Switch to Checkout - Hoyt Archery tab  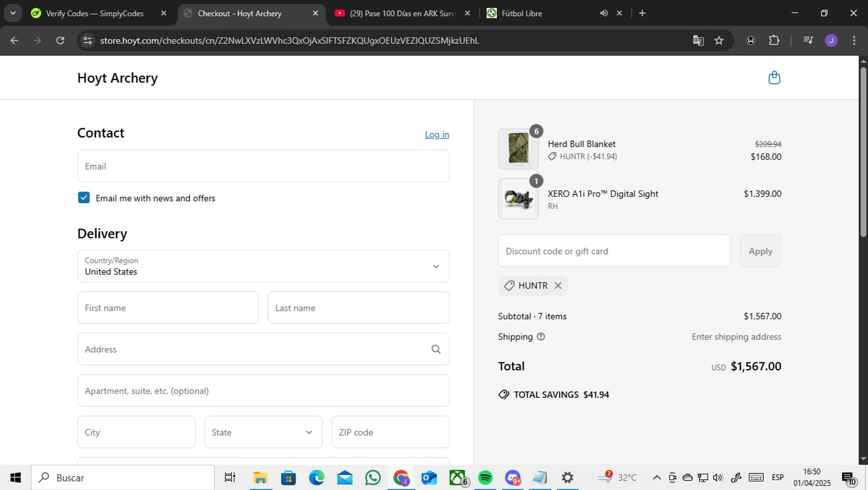click(x=240, y=13)
